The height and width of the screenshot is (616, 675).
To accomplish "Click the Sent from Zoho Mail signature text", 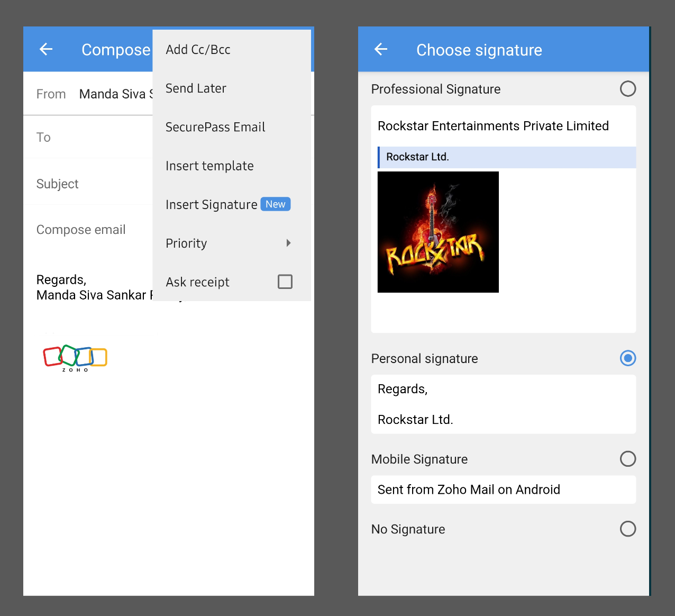I will pos(469,490).
